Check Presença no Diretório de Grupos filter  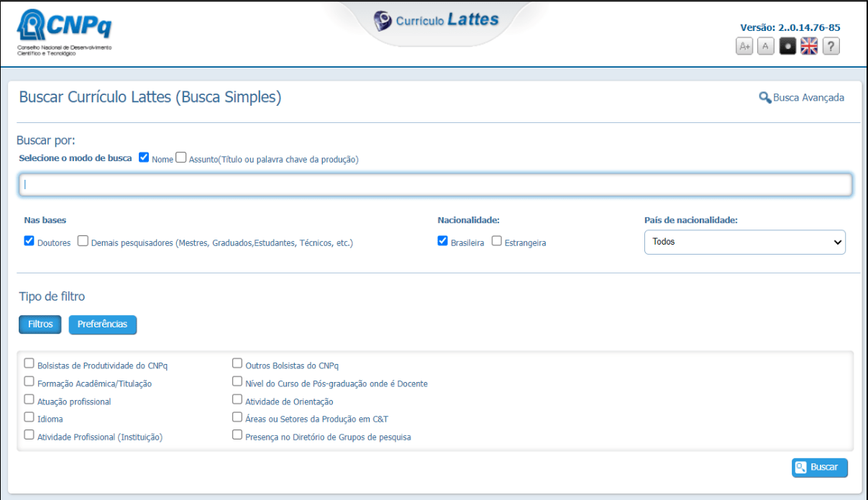pyautogui.click(x=237, y=435)
